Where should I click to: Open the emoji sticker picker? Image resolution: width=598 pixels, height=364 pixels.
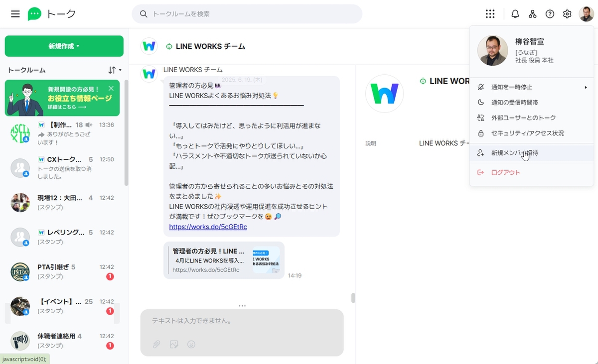pyautogui.click(x=191, y=344)
